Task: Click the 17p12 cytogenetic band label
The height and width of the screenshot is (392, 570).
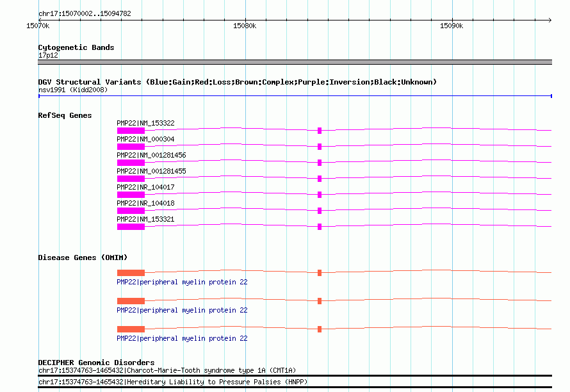Action: point(48,55)
